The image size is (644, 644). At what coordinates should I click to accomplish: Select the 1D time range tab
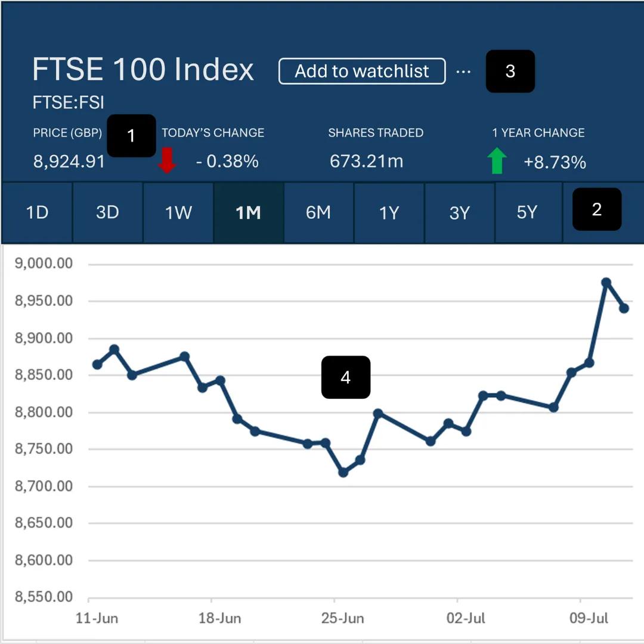tap(37, 213)
